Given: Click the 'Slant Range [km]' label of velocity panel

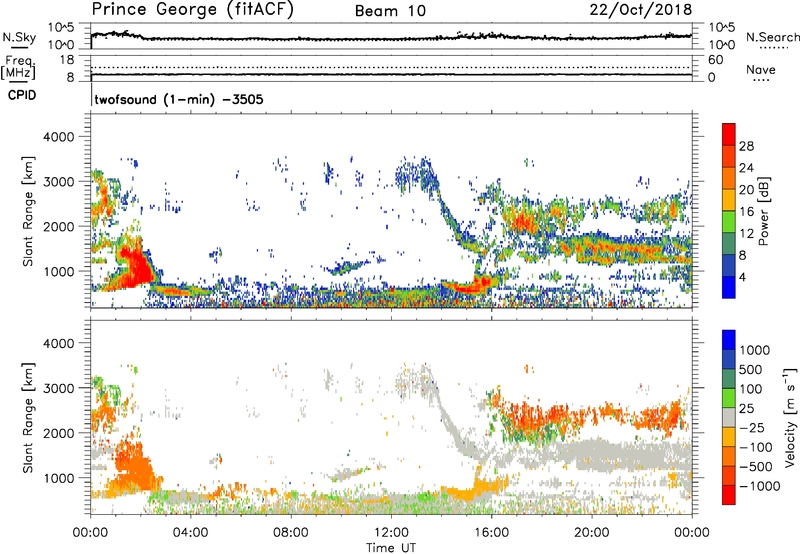Looking at the screenshot, I should pos(28,417).
